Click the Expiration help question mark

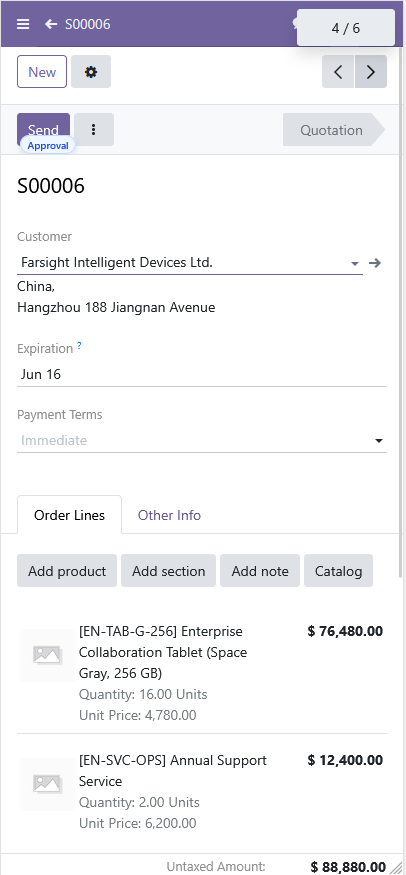[x=79, y=346]
